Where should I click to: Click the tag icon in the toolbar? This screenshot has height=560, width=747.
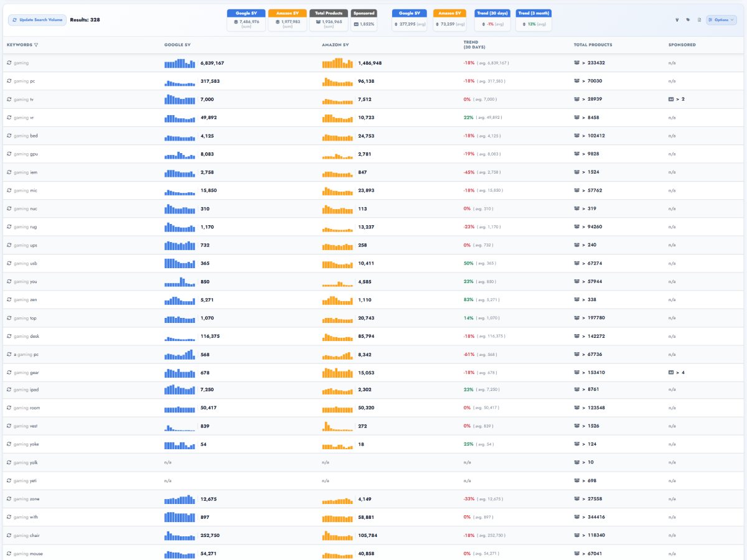(688, 20)
